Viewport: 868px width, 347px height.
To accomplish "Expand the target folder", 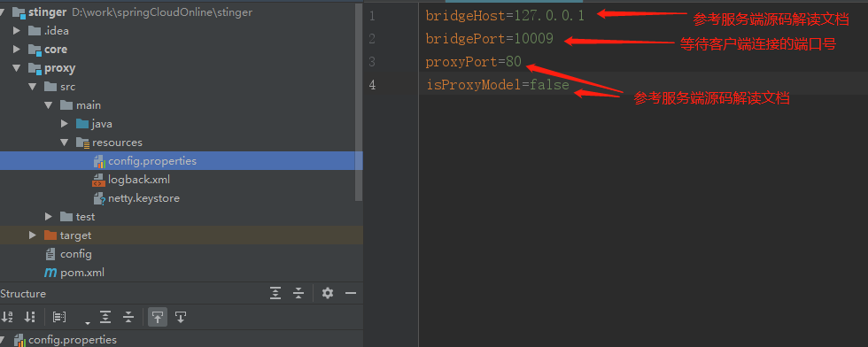I will pos(34,235).
